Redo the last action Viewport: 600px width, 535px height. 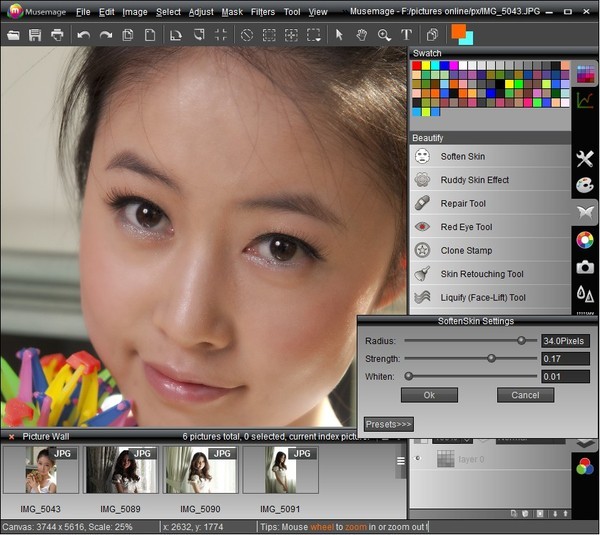tap(106, 35)
